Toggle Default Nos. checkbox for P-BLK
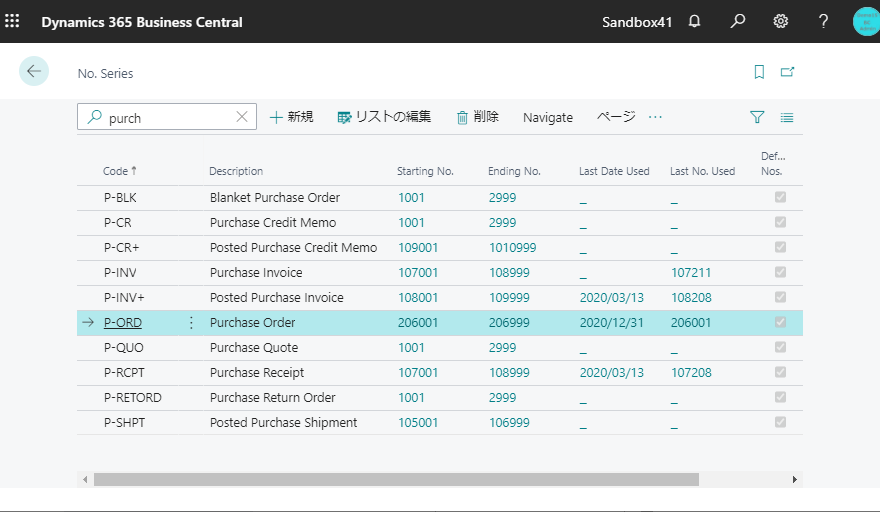880x512 pixels. point(780,197)
